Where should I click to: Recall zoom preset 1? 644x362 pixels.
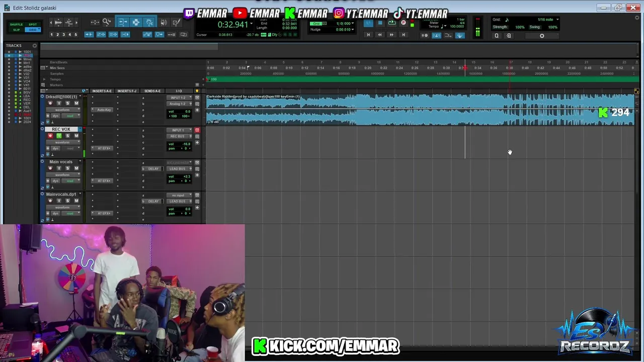point(51,35)
